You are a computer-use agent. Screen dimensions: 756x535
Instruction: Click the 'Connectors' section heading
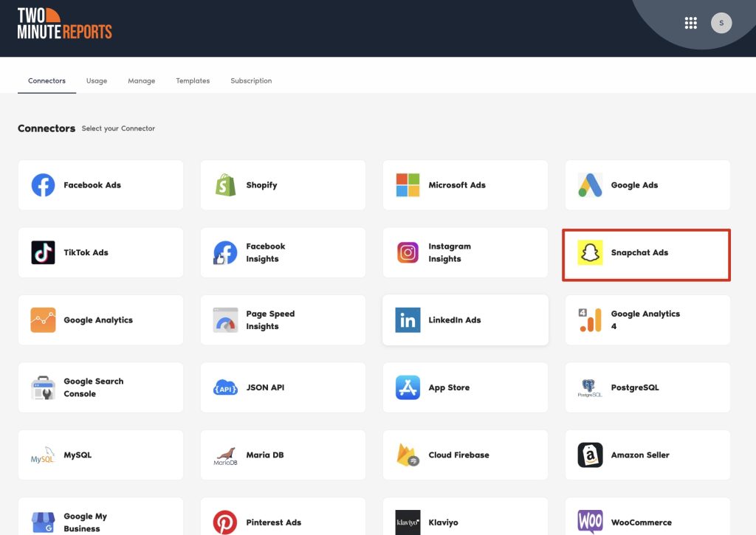[x=47, y=128]
